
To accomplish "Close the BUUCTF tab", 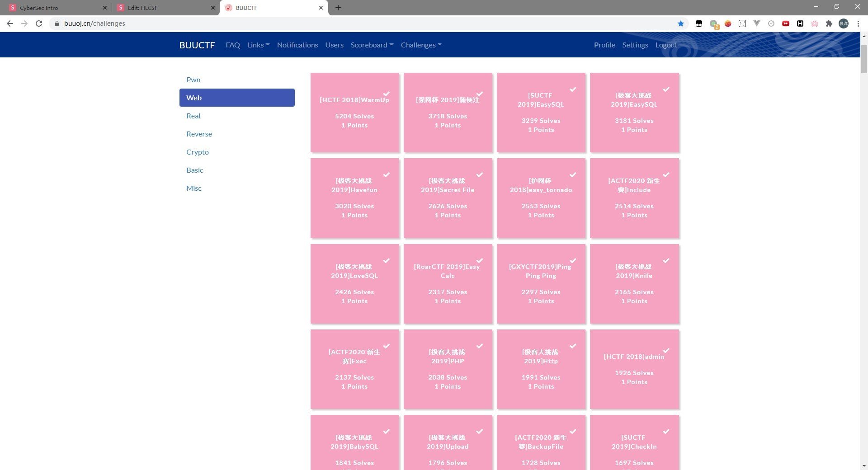I will pyautogui.click(x=321, y=8).
